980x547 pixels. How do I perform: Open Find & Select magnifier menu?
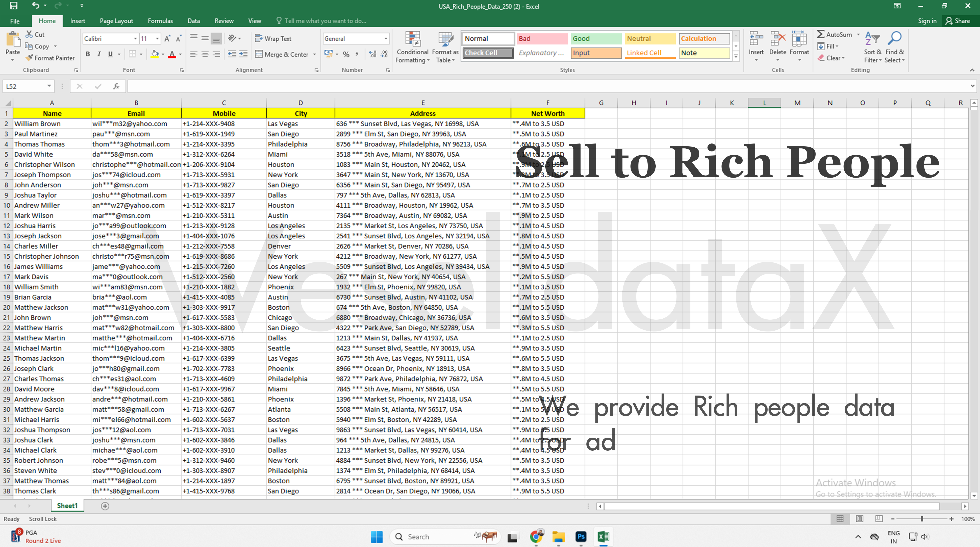point(894,47)
